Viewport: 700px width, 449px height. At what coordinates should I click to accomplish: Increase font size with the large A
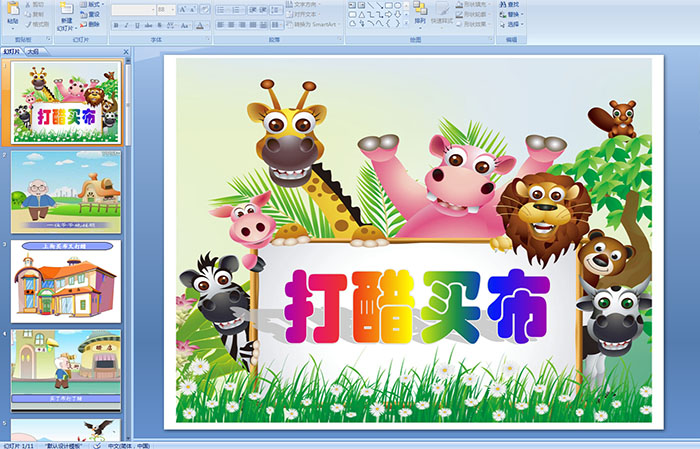(183, 9)
